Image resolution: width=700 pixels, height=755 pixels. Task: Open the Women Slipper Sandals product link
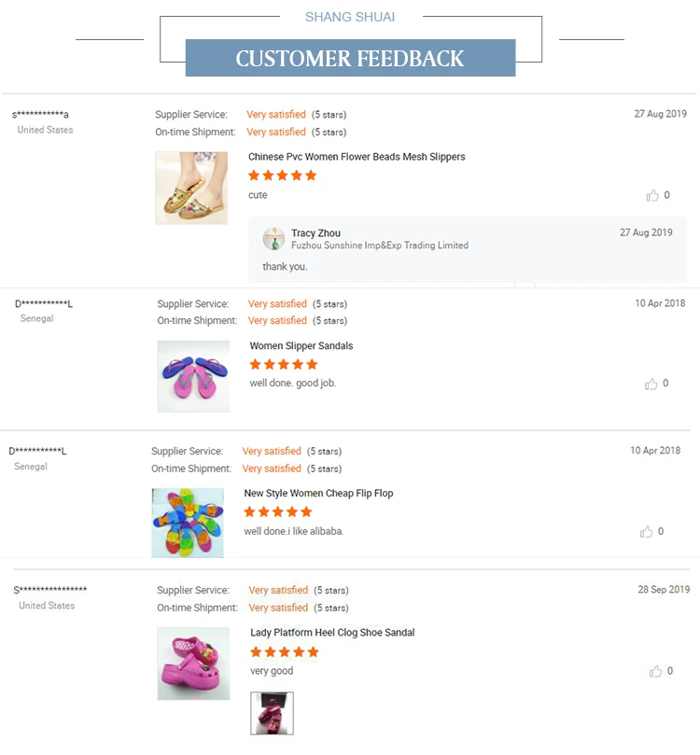click(301, 346)
